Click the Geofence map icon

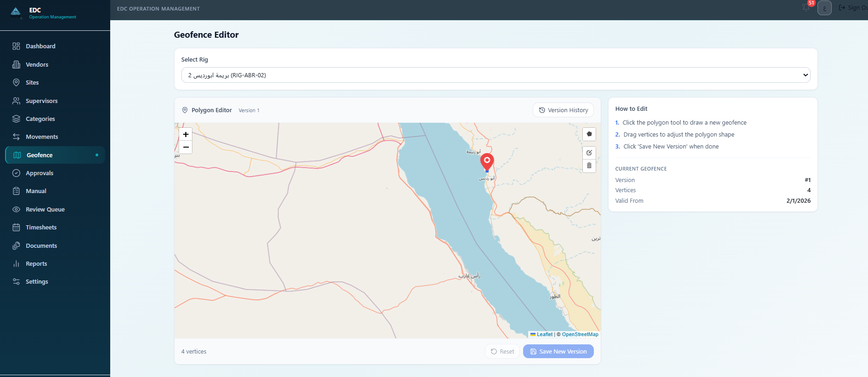point(17,155)
